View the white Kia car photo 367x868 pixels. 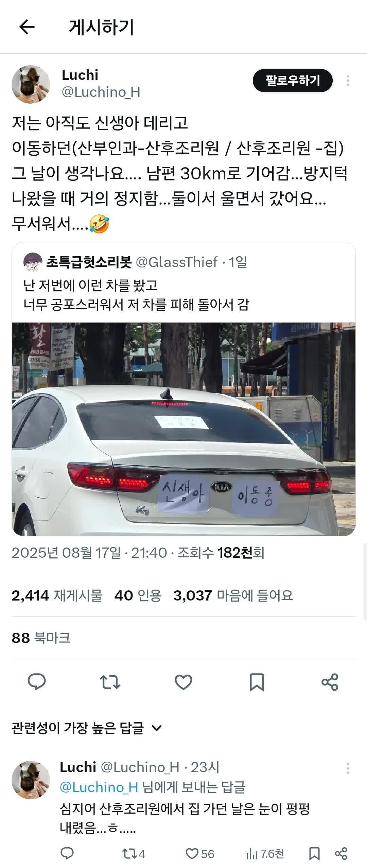(x=183, y=429)
